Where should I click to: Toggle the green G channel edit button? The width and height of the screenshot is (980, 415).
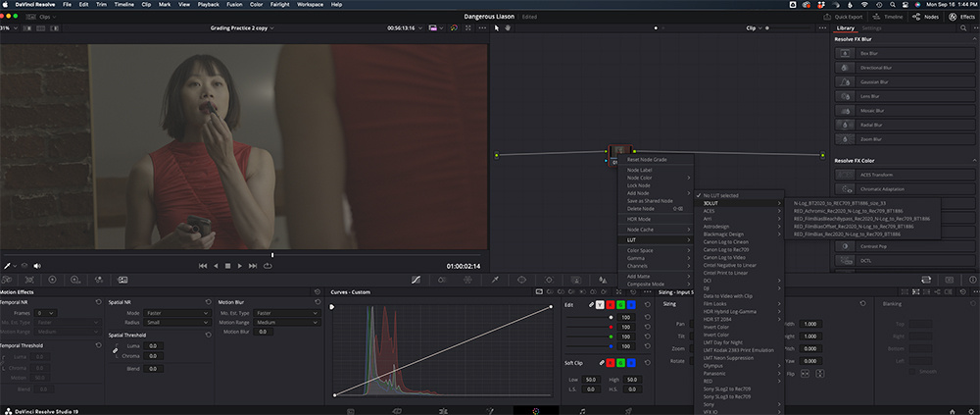[x=621, y=305]
